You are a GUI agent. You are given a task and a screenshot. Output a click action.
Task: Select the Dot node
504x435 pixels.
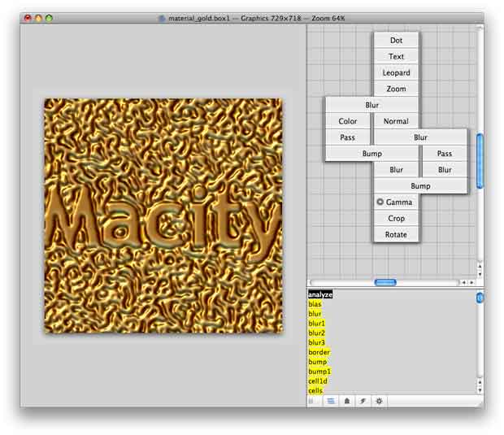coord(396,40)
